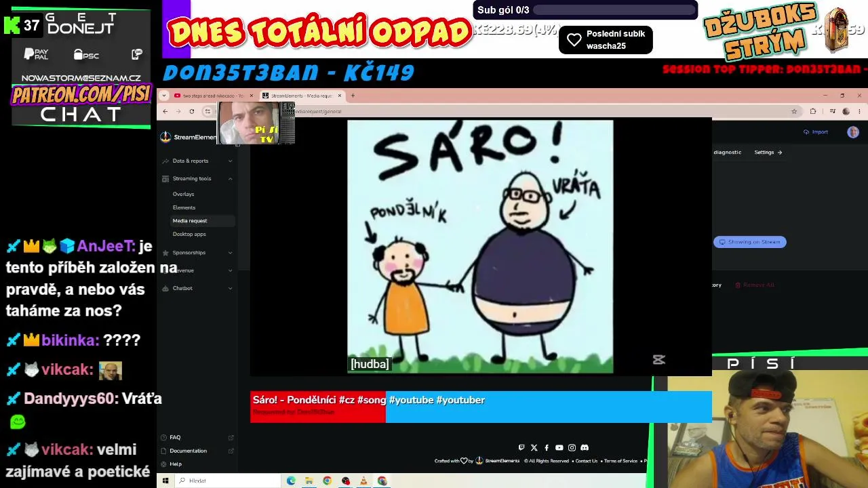Viewport: 868px width, 488px height.
Task: Click the Remove All button
Action: tap(755, 285)
